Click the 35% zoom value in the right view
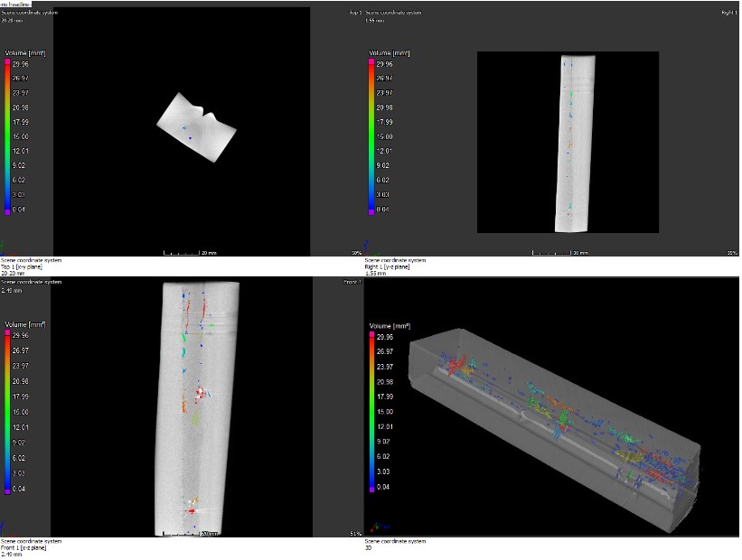The height and width of the screenshot is (560, 742). point(732,253)
